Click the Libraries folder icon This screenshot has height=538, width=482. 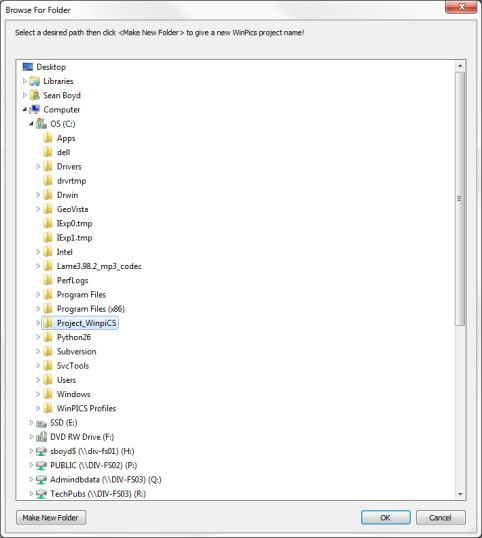click(x=35, y=81)
